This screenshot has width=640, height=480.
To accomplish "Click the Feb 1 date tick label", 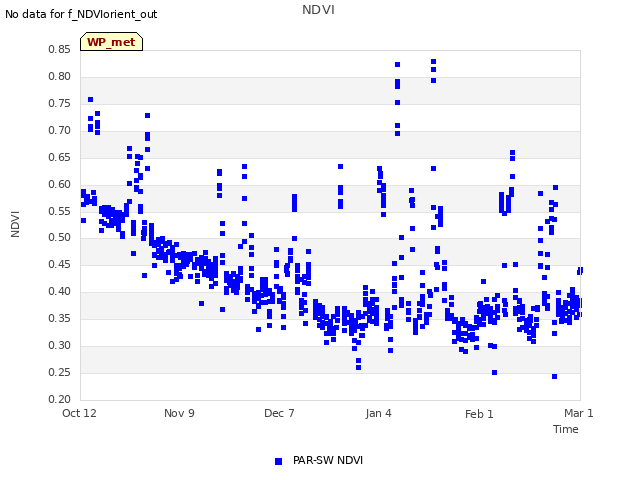I will [x=479, y=414].
